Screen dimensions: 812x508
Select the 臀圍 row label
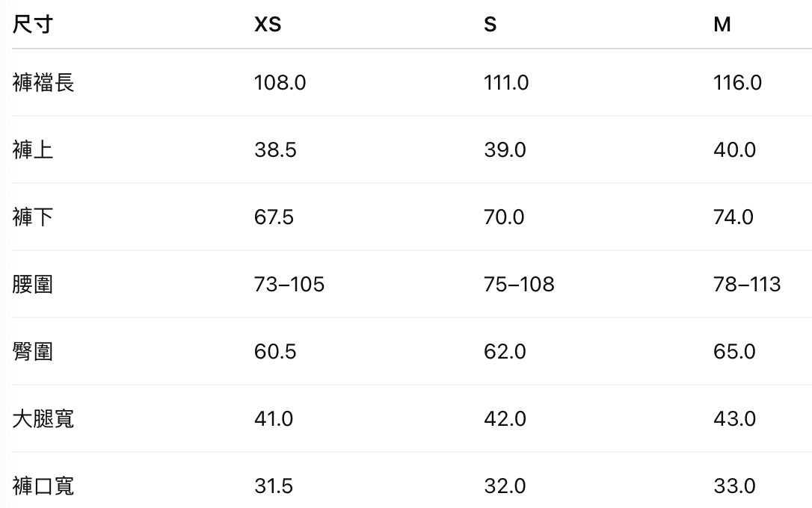coord(33,352)
